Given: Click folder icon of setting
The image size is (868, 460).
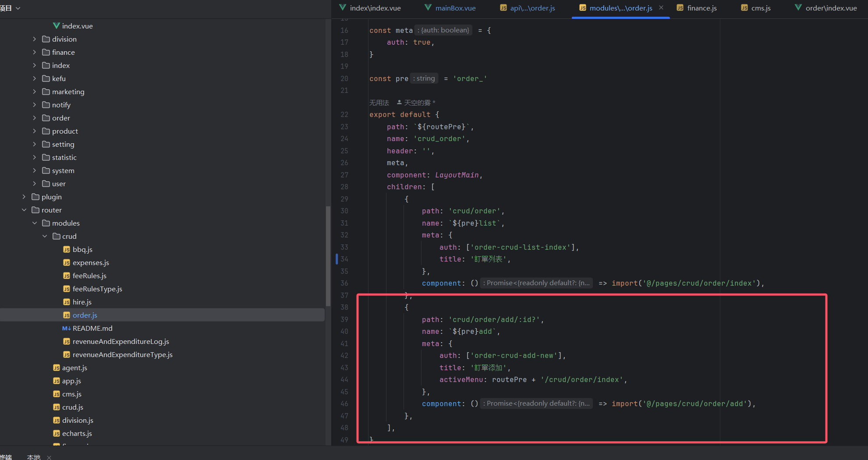Looking at the screenshot, I should point(46,144).
